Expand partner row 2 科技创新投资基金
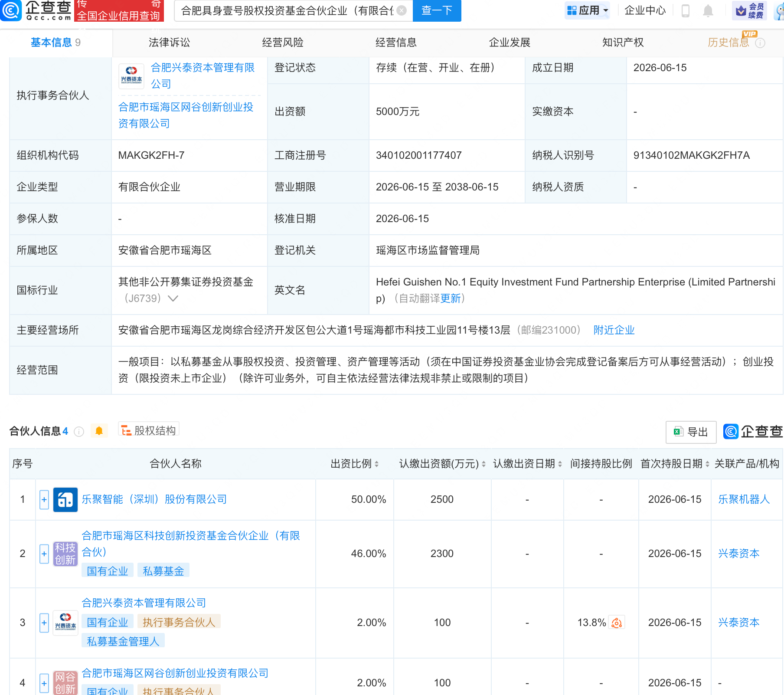The height and width of the screenshot is (695, 784). click(44, 554)
